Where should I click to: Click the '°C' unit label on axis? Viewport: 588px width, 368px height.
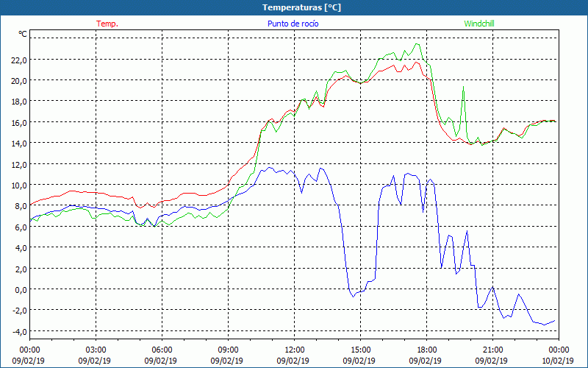coord(23,34)
